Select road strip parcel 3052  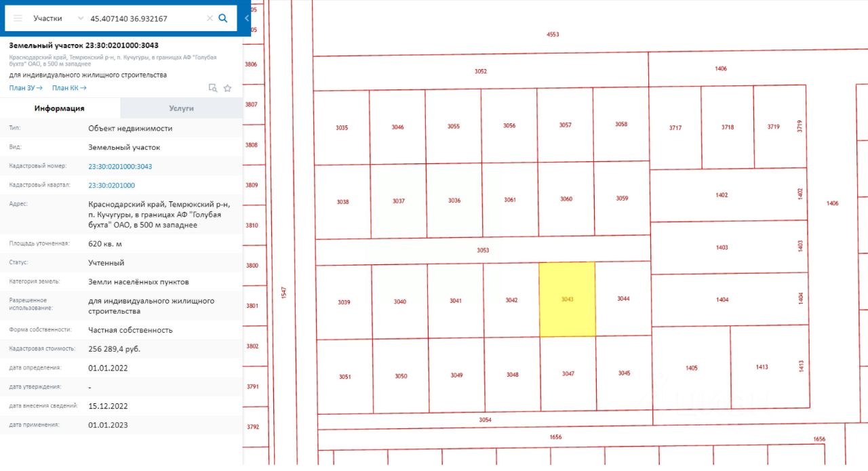point(481,71)
